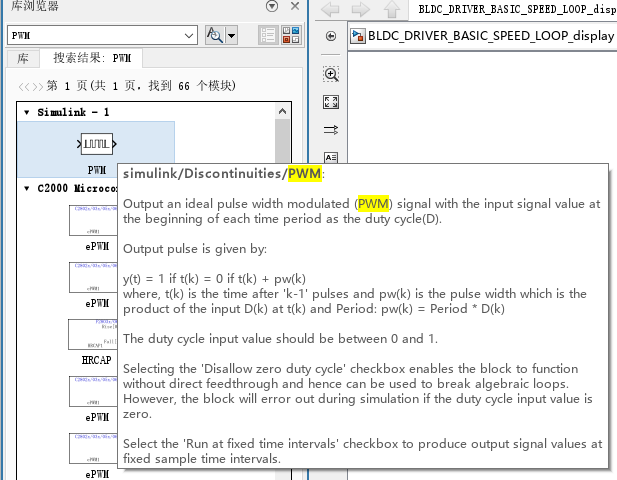Image resolution: width=617 pixels, height=480 pixels.
Task: Go to next search results page
Action: click(38, 86)
